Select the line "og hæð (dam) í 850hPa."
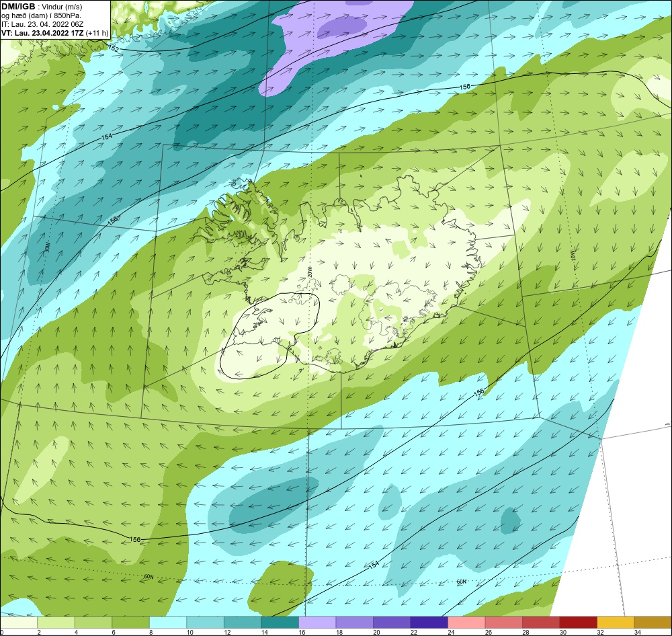The width and height of the screenshot is (672, 636). coord(41,15)
